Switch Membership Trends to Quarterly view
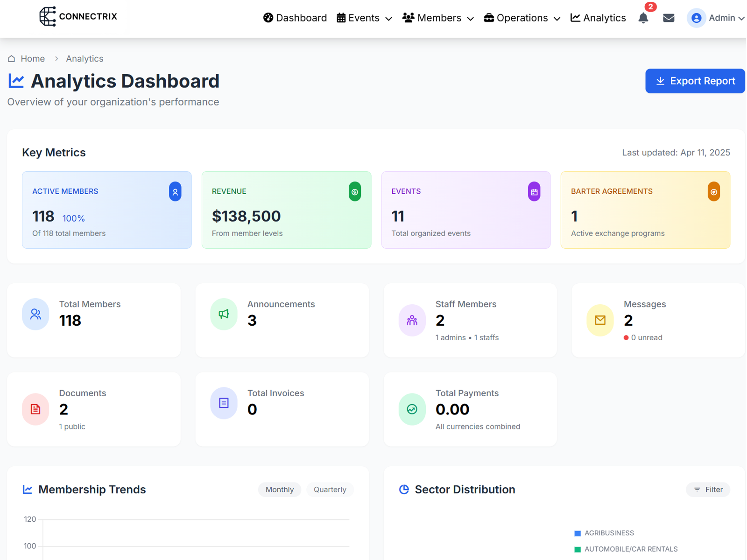Image resolution: width=747 pixels, height=560 pixels. [330, 490]
